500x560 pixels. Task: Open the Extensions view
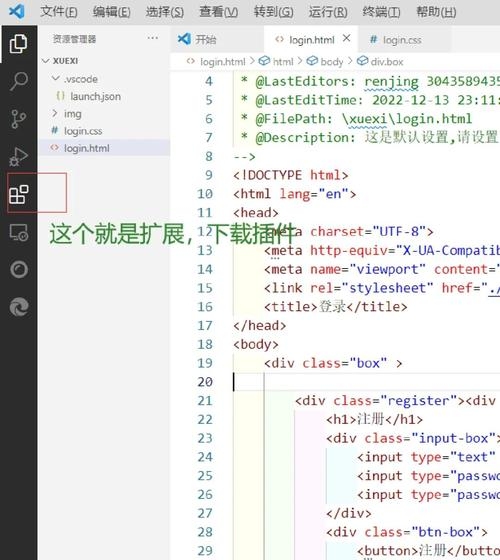click(19, 195)
